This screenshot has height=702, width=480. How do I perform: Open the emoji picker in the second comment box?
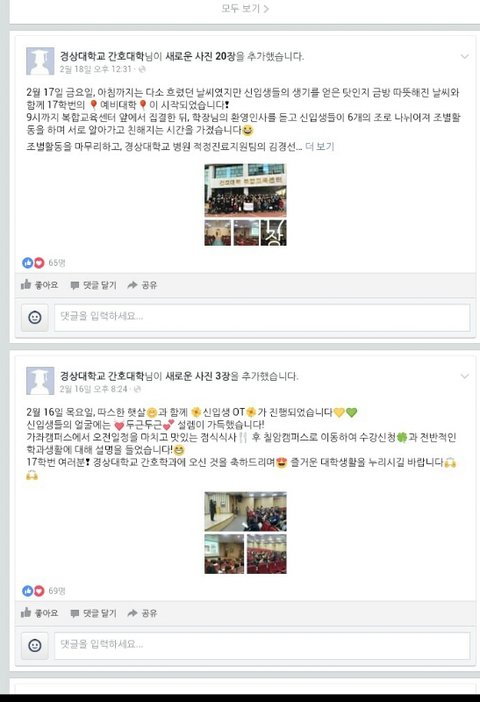click(x=35, y=646)
